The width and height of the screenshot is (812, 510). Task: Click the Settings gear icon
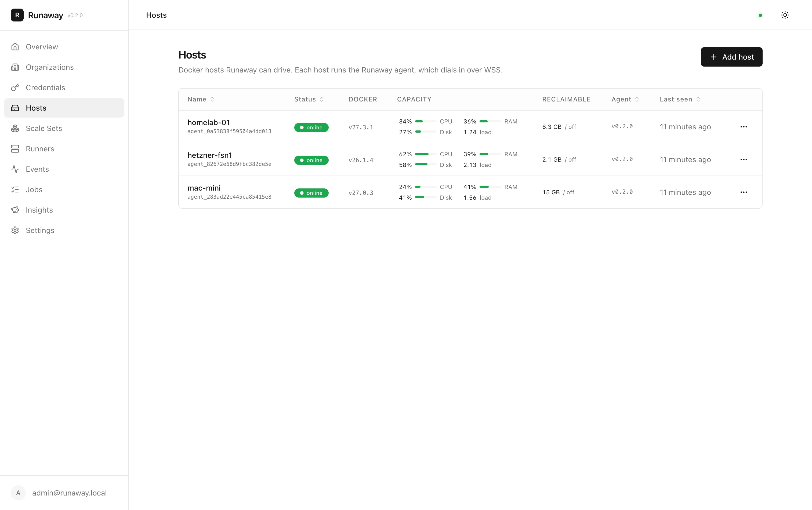coord(15,230)
